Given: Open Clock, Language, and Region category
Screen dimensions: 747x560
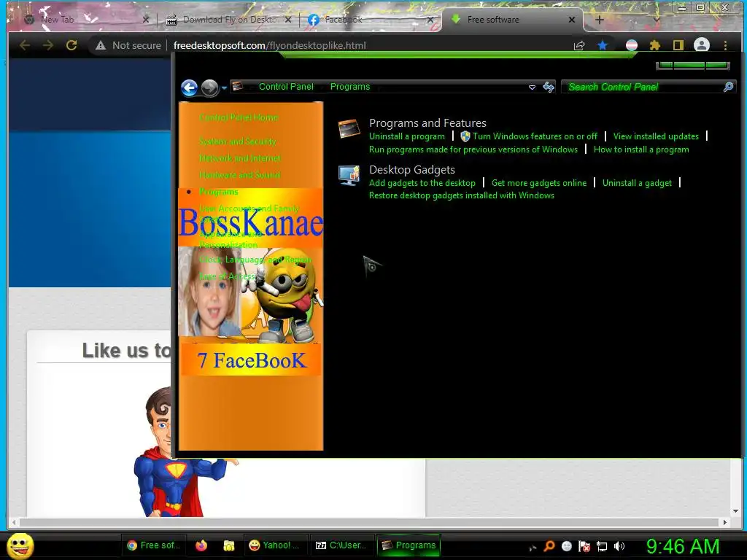Looking at the screenshot, I should click(x=255, y=260).
